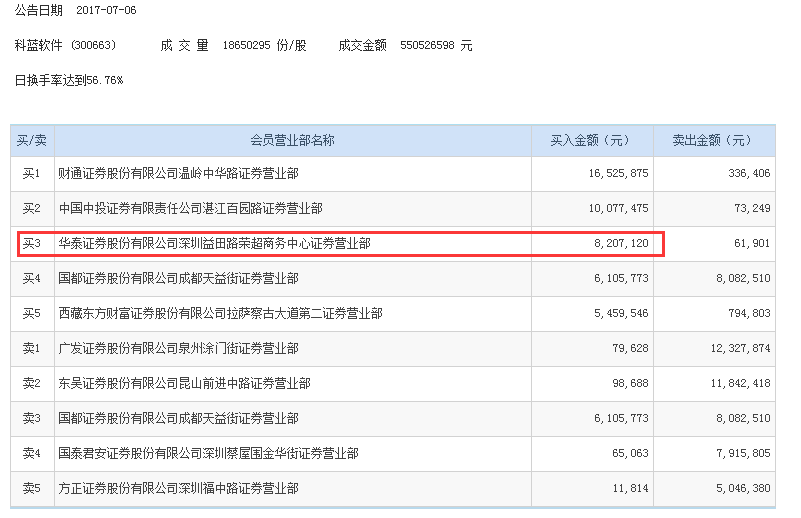Screen dimensions: 801x518
Task: Click 中国中投证券有限责任公司湛江百园路证券营业部
Action: [191, 208]
